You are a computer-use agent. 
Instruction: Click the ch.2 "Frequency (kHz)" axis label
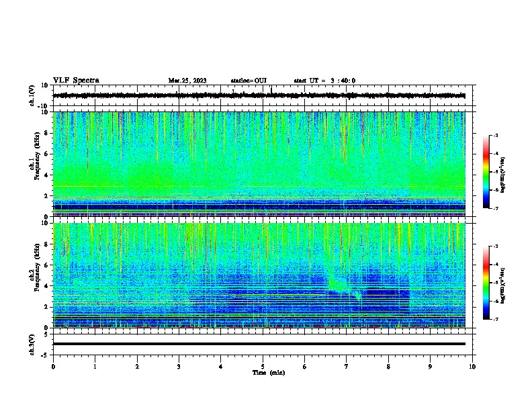(x=36, y=267)
